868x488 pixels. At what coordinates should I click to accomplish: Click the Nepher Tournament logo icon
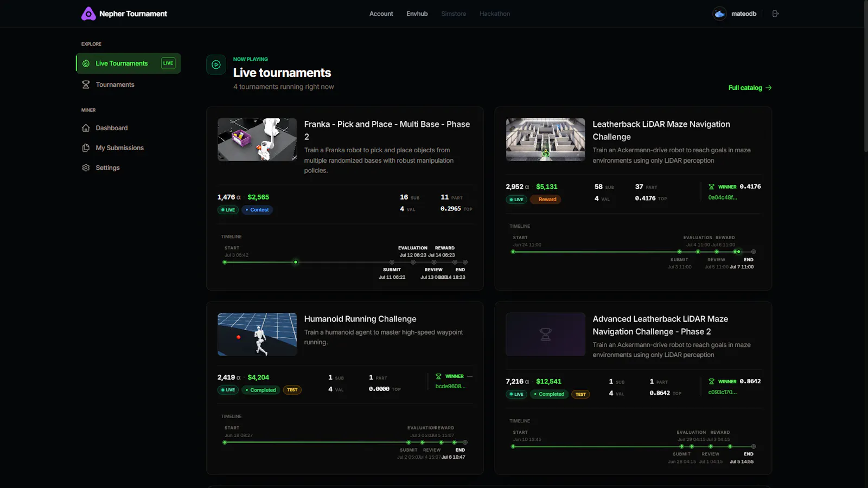point(88,14)
